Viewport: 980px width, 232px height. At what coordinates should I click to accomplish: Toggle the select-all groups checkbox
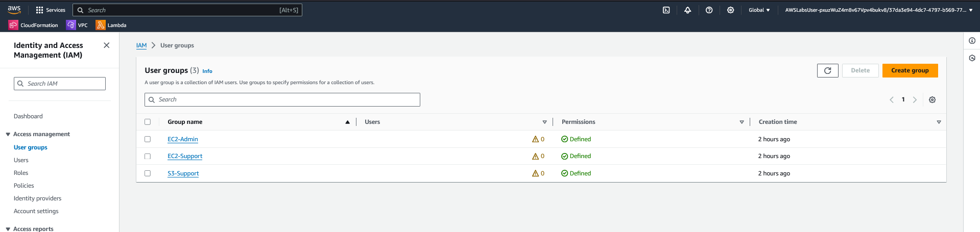point(148,122)
